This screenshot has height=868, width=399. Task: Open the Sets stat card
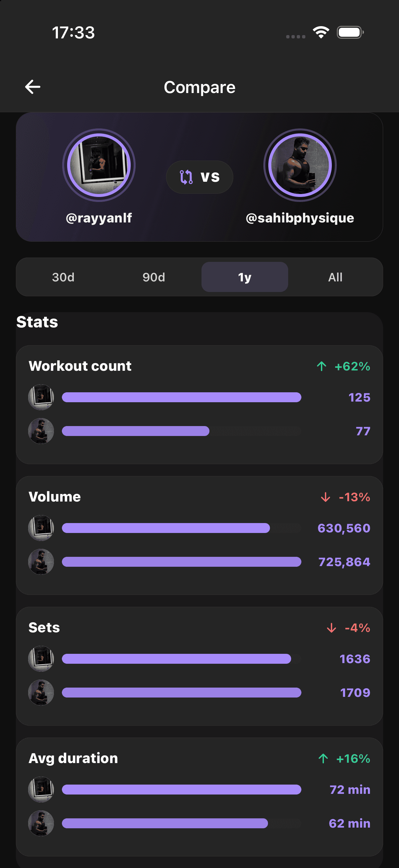(199, 666)
